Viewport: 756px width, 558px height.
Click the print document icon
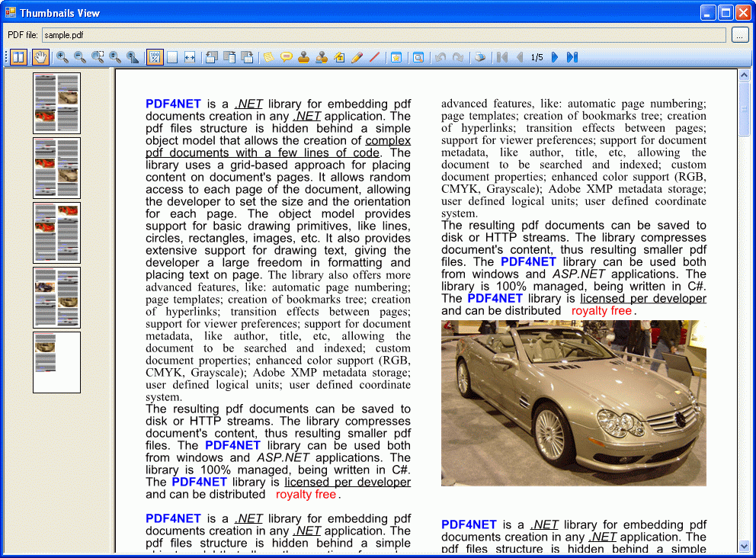[x=479, y=57]
